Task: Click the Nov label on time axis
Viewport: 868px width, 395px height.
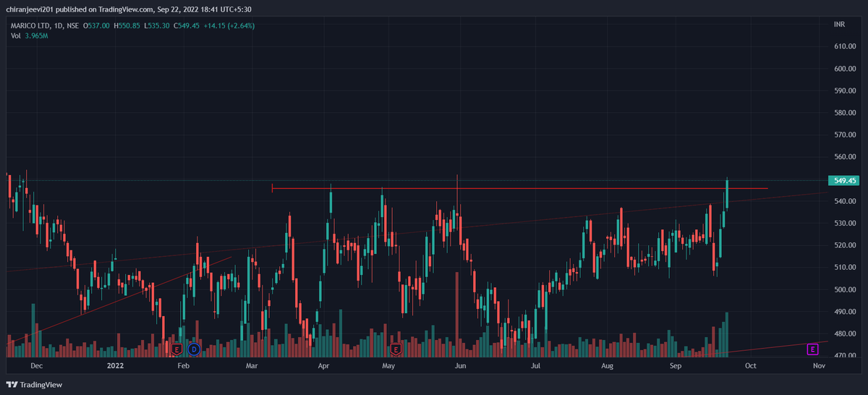Action: click(820, 366)
